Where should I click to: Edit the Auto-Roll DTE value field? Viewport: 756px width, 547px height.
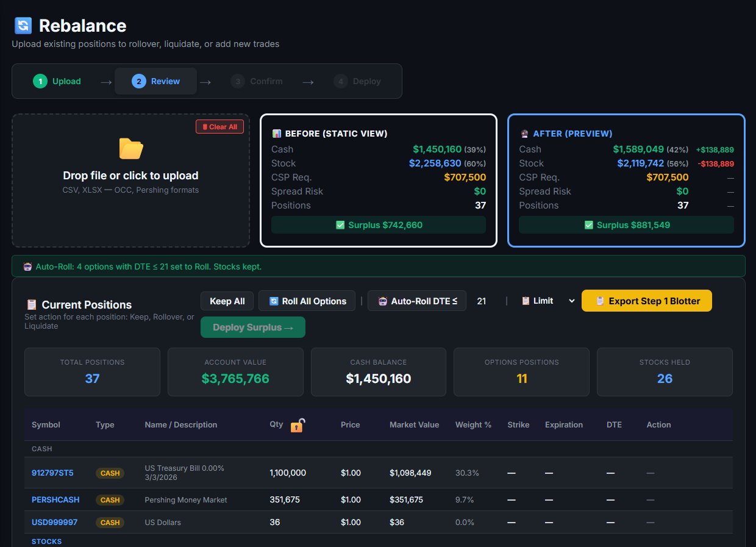pyautogui.click(x=482, y=301)
